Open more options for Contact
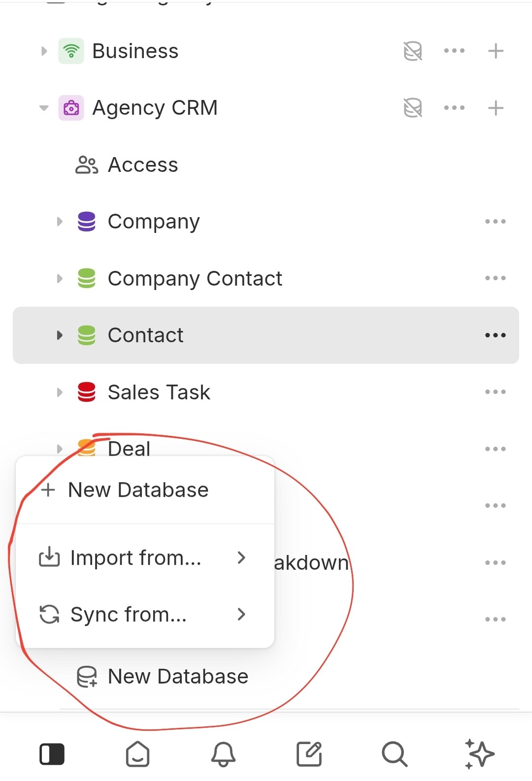 [495, 335]
